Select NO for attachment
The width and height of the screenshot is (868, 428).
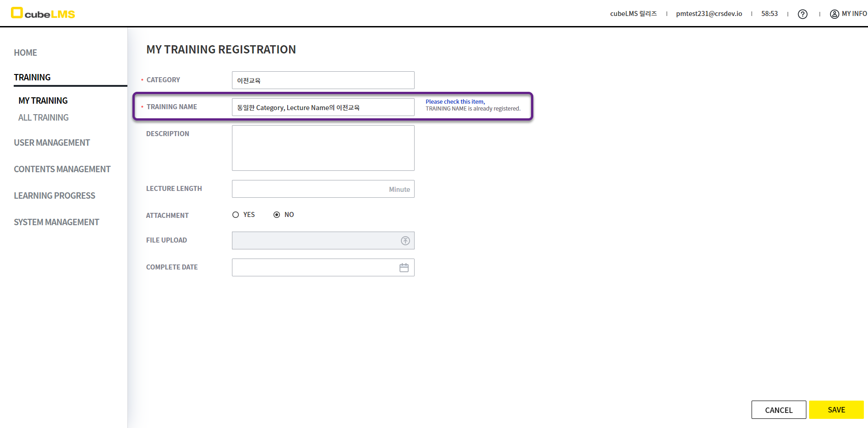point(277,215)
